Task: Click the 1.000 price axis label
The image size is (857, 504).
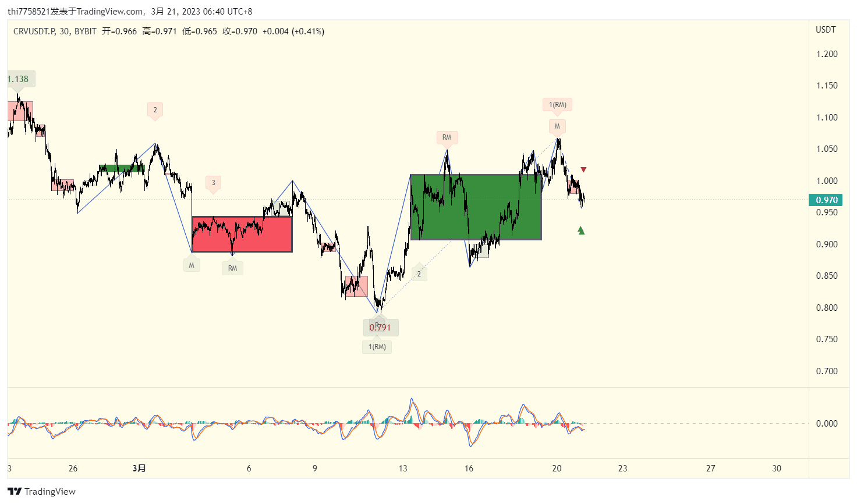Action: tap(827, 181)
